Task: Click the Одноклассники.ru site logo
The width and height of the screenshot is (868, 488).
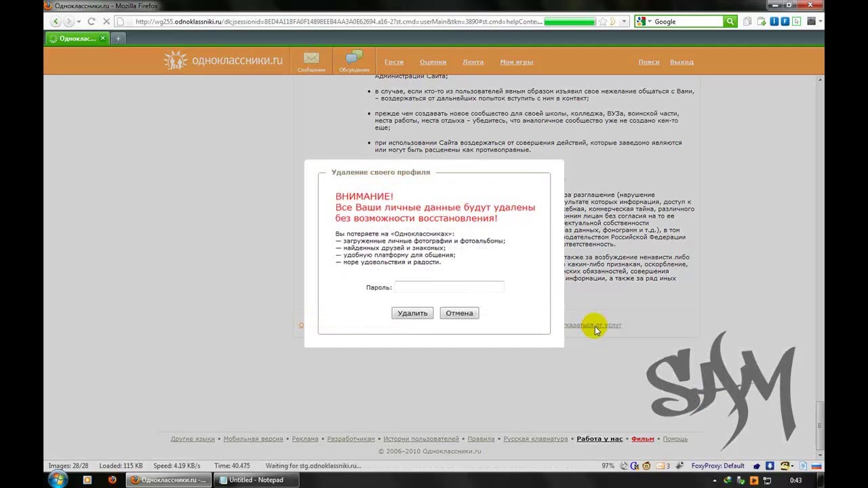Action: click(223, 61)
